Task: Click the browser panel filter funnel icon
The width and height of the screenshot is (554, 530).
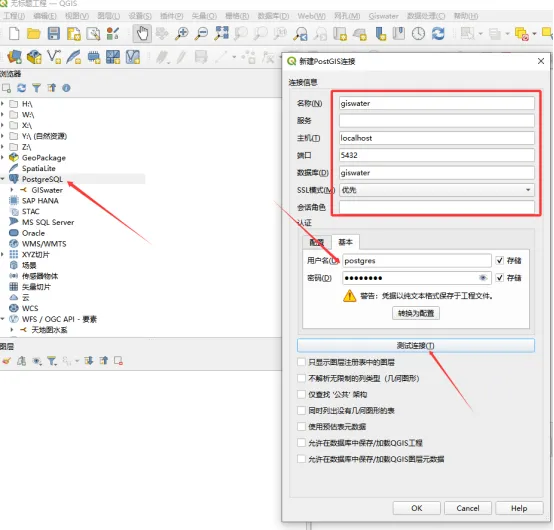Action: pyautogui.click(x=36, y=88)
